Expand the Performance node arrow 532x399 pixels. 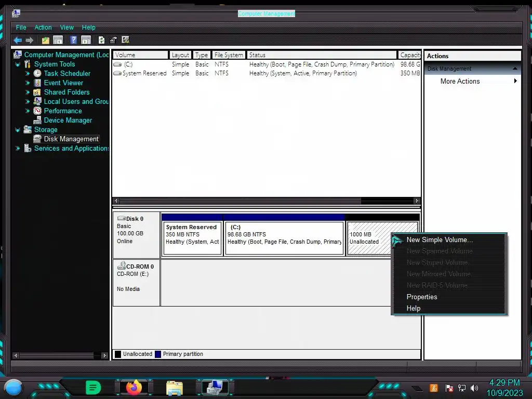pyautogui.click(x=28, y=111)
